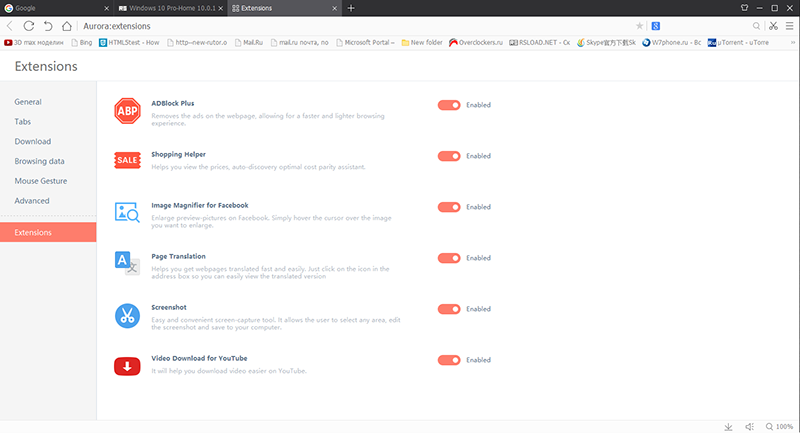Reload the page with refresh icon
Screen dimensions: 800x433
29,26
